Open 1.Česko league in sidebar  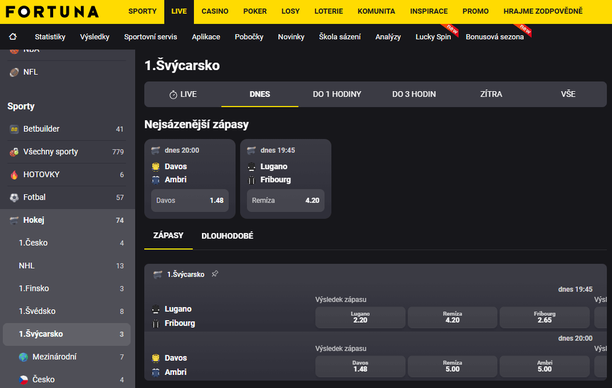pos(67,243)
